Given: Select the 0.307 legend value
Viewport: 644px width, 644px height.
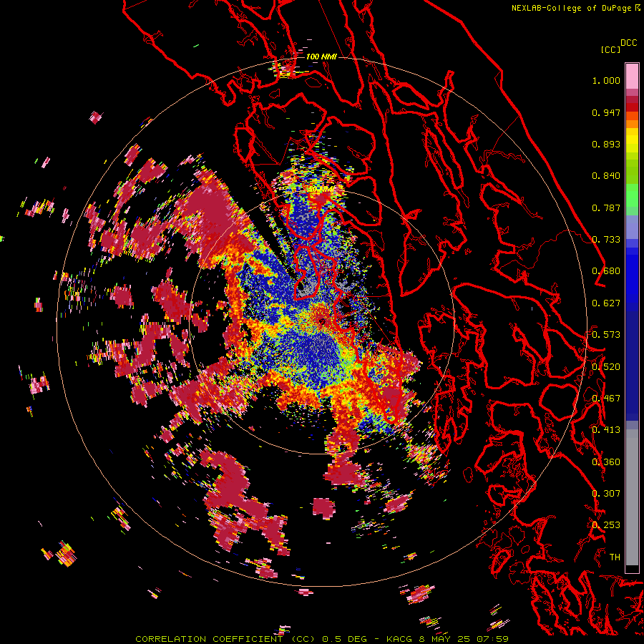Looking at the screenshot, I should pyautogui.click(x=606, y=493).
